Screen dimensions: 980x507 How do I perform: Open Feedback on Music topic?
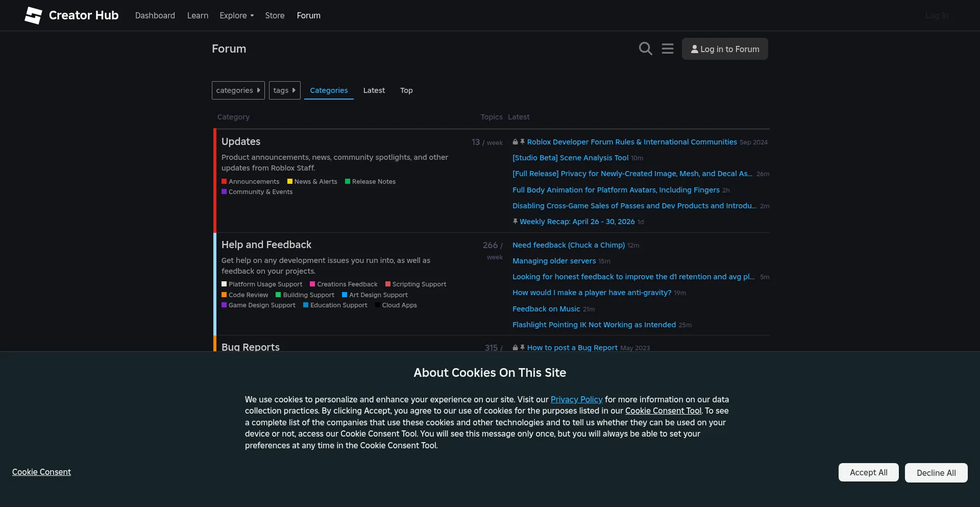point(546,309)
